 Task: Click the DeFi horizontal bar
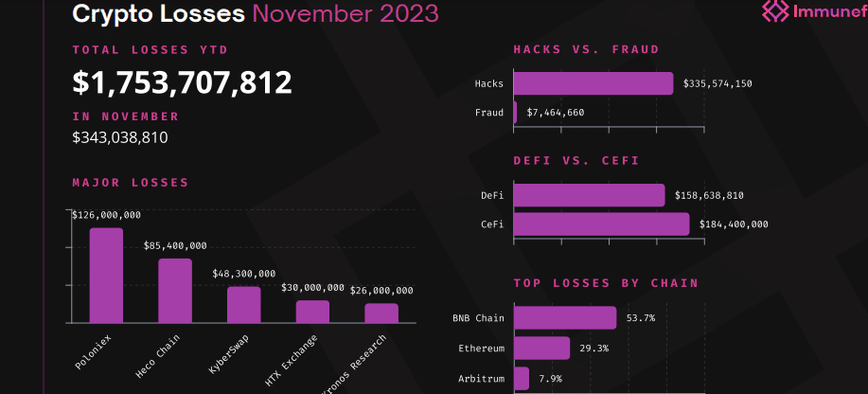(x=589, y=195)
